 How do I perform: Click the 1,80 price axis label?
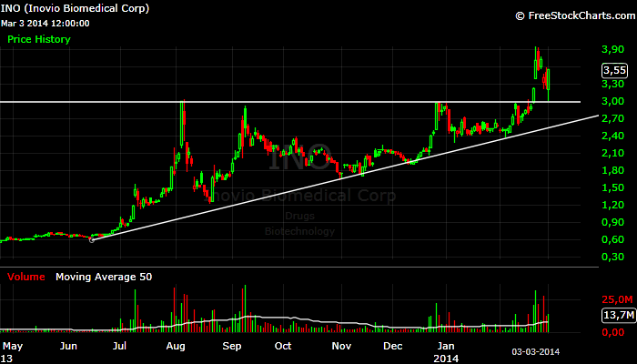[613, 170]
